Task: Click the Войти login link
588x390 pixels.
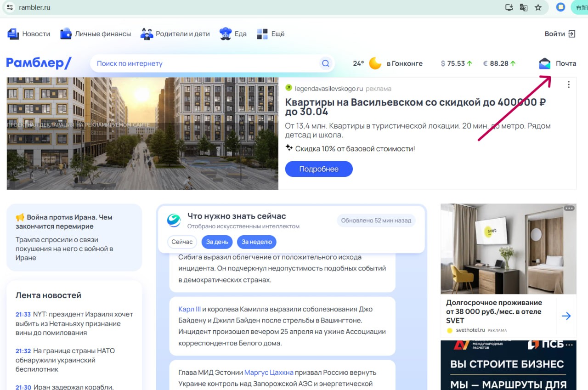Action: pos(560,34)
